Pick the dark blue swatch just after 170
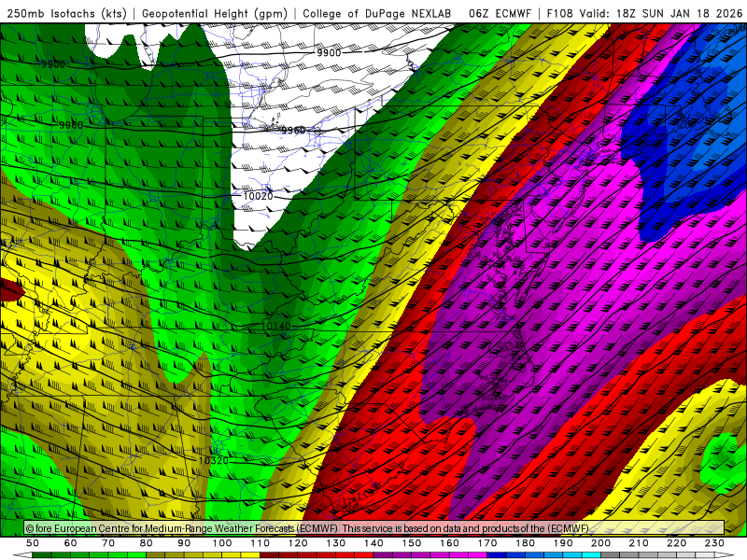The image size is (747, 560). 497,554
